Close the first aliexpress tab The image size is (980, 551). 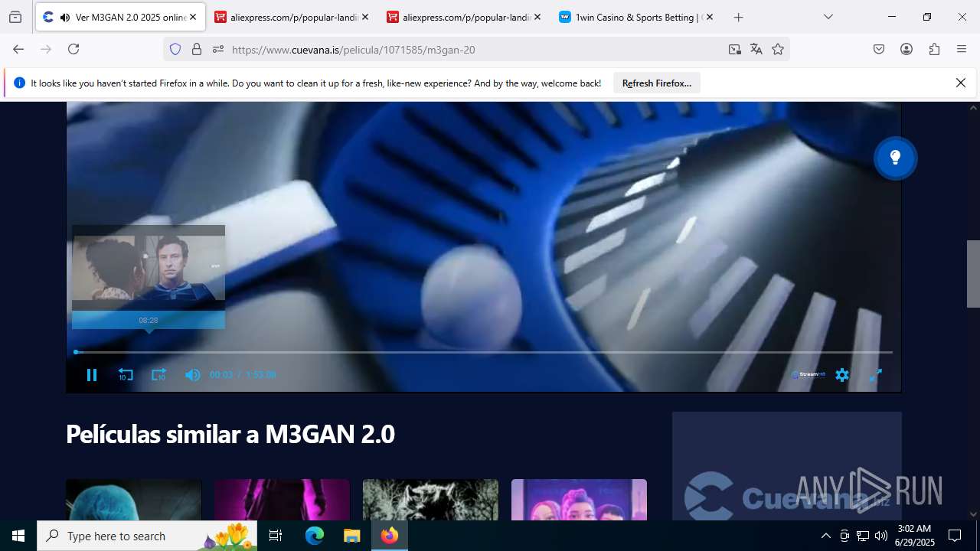tap(365, 17)
